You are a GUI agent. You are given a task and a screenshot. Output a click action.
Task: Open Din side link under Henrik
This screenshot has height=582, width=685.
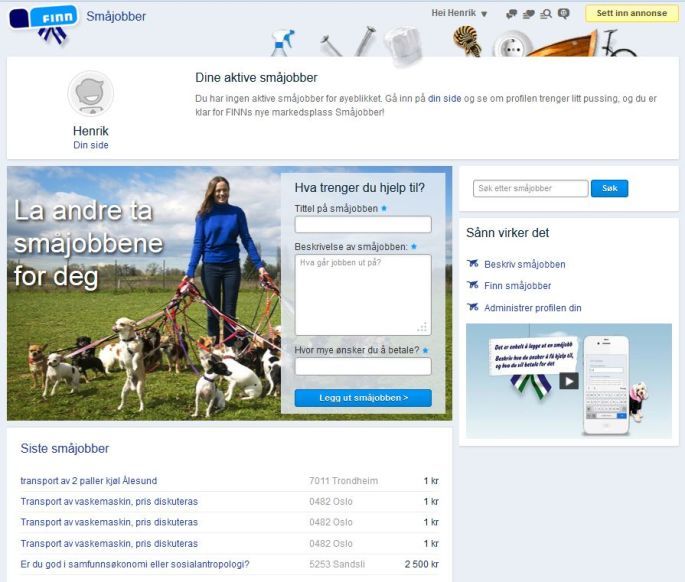pos(91,145)
